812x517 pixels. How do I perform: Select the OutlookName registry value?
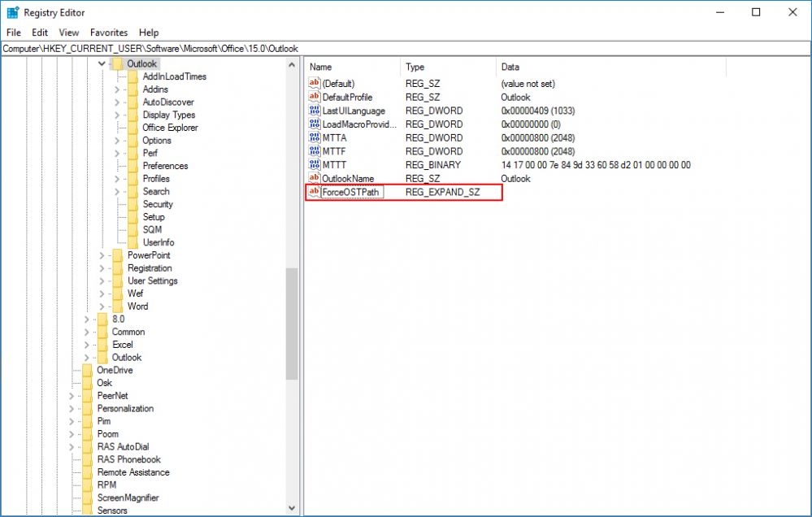click(348, 178)
